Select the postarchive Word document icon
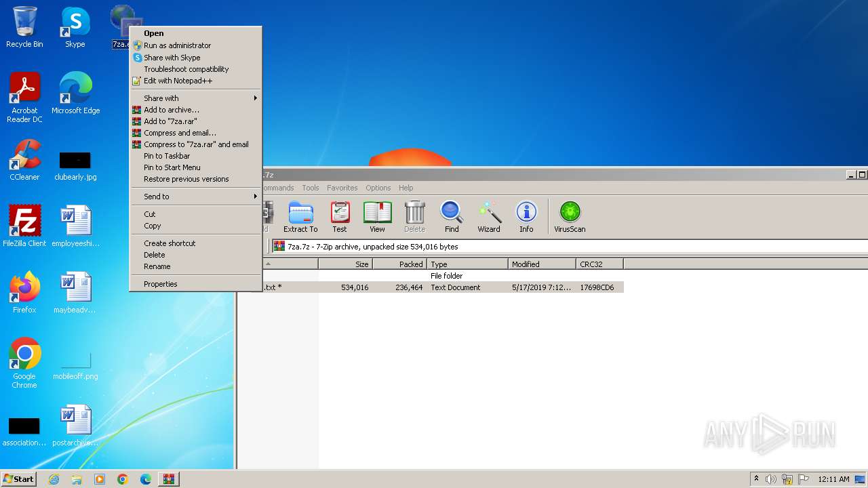 75,426
